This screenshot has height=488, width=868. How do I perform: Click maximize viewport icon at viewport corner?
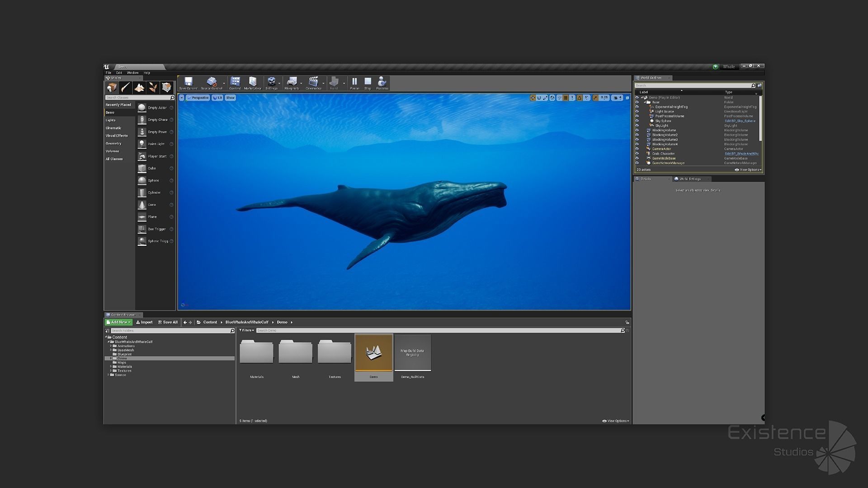[x=627, y=98]
